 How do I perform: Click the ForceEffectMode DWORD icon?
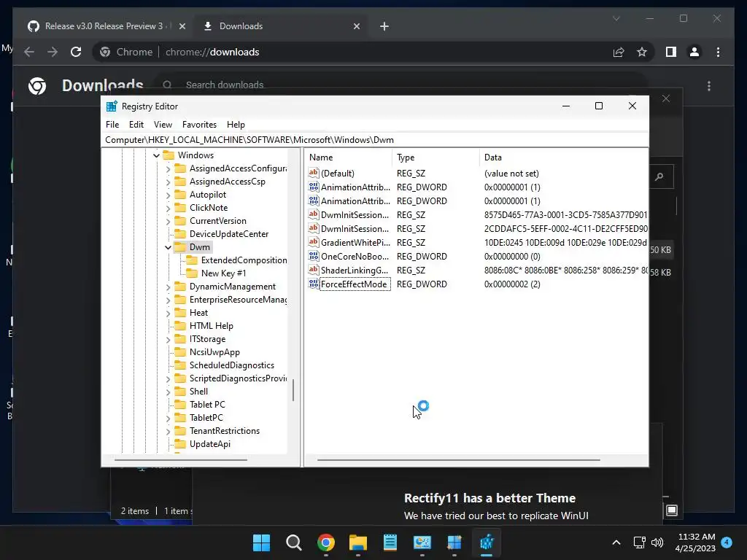pyautogui.click(x=314, y=284)
